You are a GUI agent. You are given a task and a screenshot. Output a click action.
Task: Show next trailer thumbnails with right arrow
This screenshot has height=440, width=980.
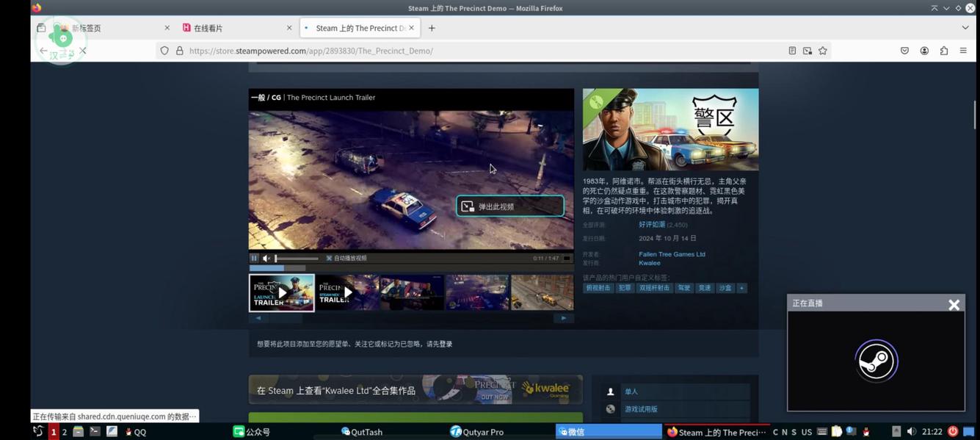(x=563, y=317)
